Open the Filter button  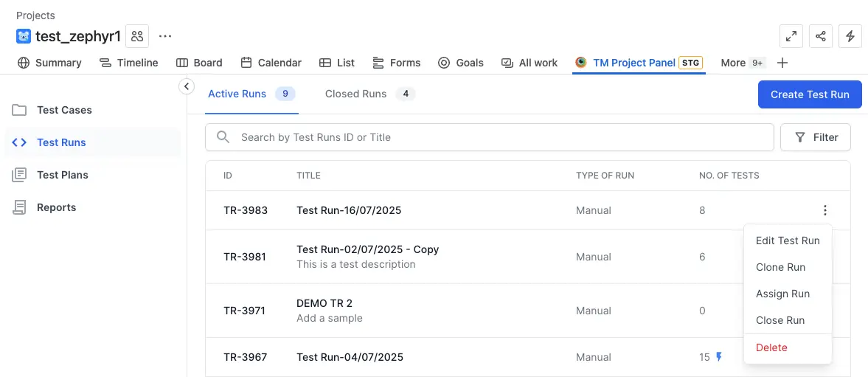(815, 137)
